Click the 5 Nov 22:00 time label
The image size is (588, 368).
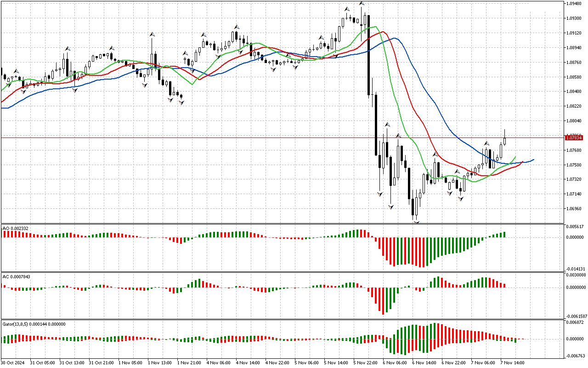[x=365, y=363]
